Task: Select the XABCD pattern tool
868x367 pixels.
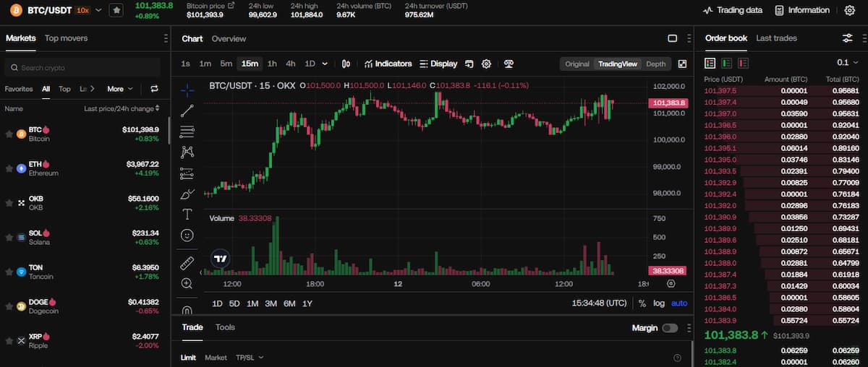Action: point(187,152)
